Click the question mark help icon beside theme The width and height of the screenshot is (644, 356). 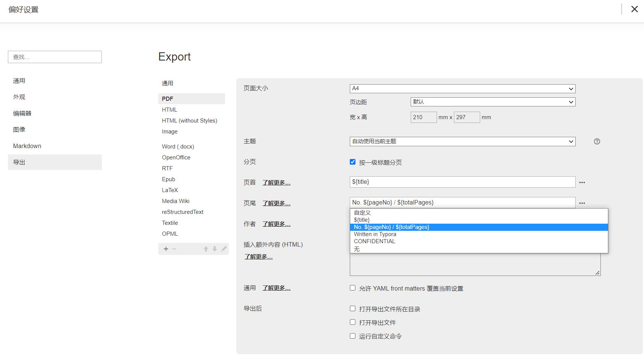point(597,141)
